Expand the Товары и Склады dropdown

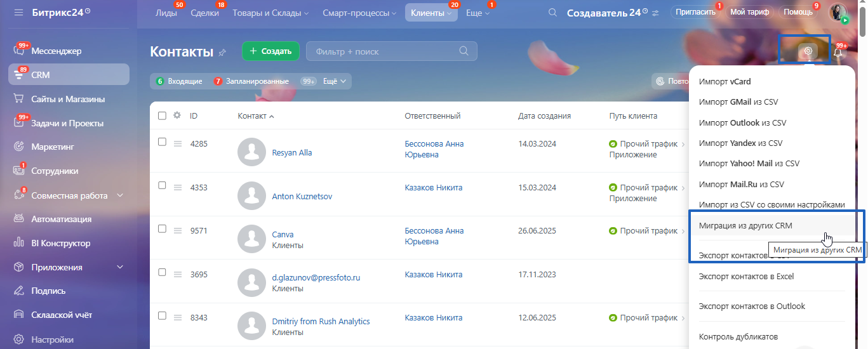[270, 13]
